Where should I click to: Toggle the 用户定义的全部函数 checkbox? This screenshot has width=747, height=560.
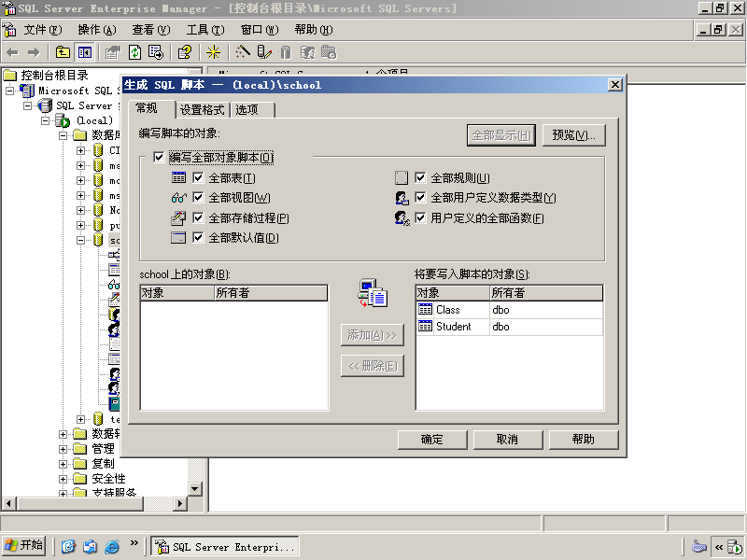pos(420,217)
